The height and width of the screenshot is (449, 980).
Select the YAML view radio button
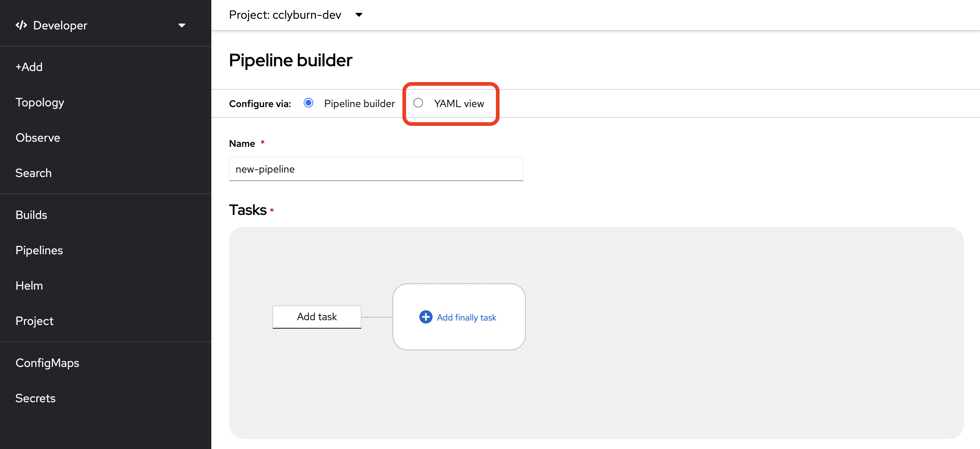point(418,103)
